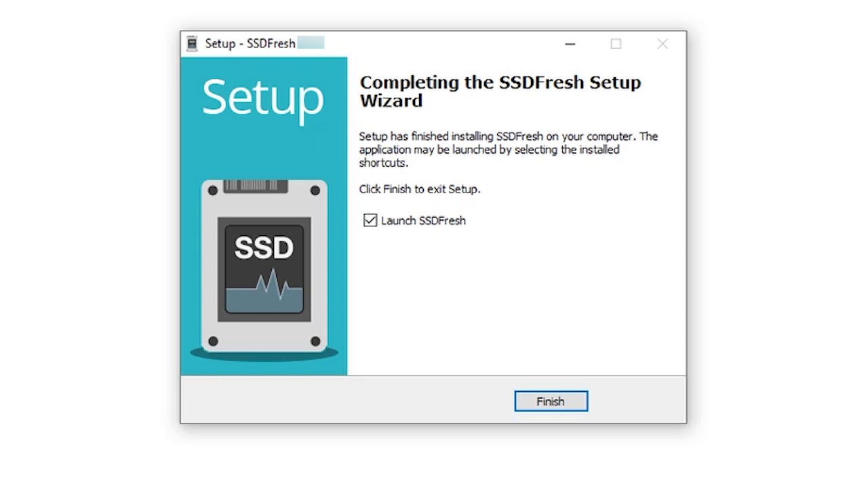Click the disabled maximize button
This screenshot has width=868, height=488.
616,44
